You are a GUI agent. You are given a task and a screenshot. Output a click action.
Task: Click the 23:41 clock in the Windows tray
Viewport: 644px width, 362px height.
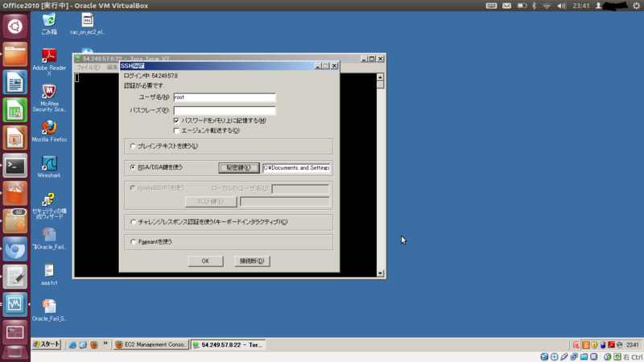(x=633, y=345)
